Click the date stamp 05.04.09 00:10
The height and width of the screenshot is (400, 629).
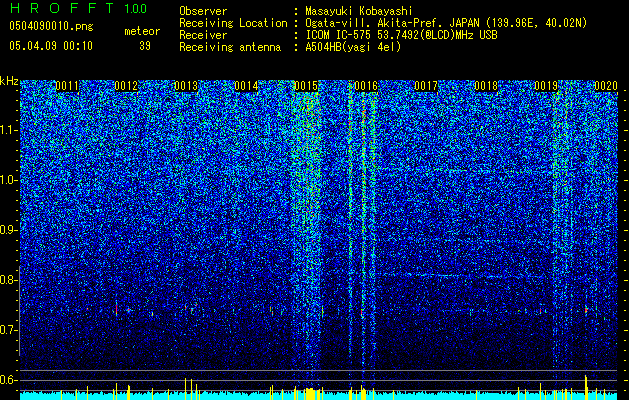[x=51, y=46]
